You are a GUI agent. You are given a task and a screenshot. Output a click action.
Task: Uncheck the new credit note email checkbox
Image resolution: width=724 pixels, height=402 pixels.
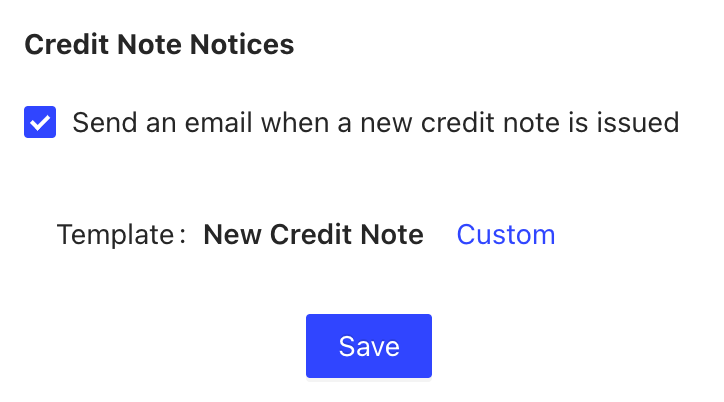(40, 123)
